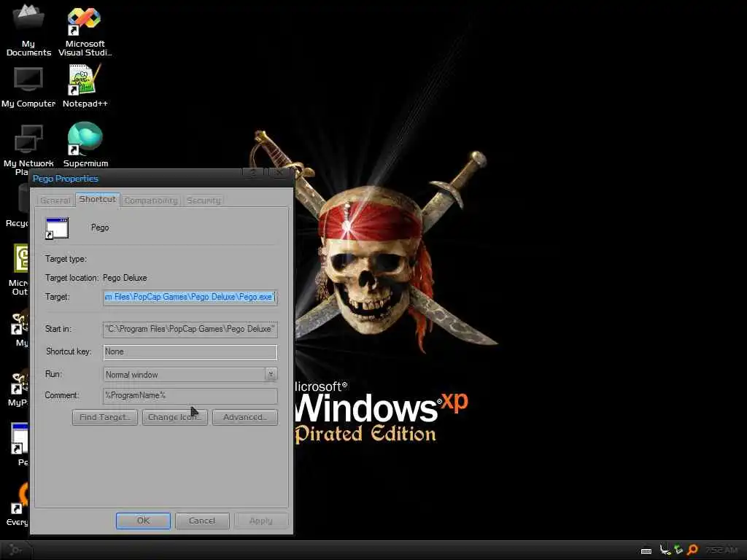747x560 pixels.
Task: Focus the Shortcut key field
Action: pos(190,352)
